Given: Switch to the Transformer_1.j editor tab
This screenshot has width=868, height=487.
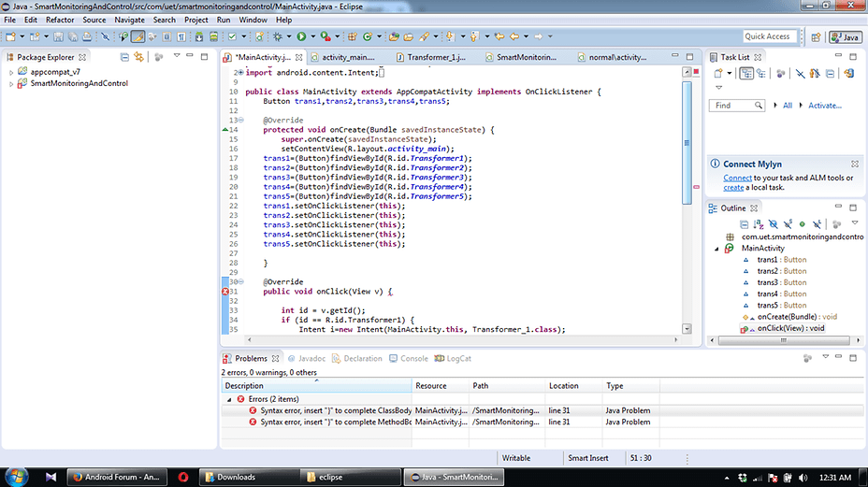Looking at the screenshot, I should (436, 57).
